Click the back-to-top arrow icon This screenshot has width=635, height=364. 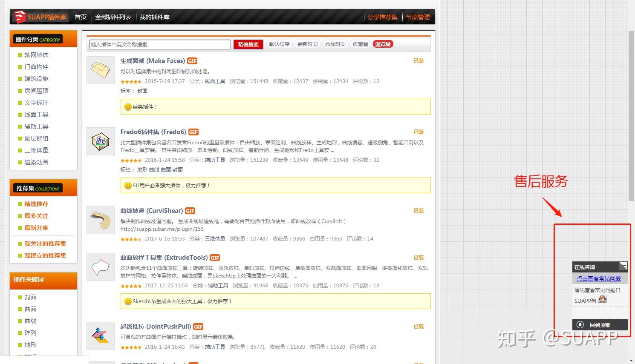(x=580, y=325)
